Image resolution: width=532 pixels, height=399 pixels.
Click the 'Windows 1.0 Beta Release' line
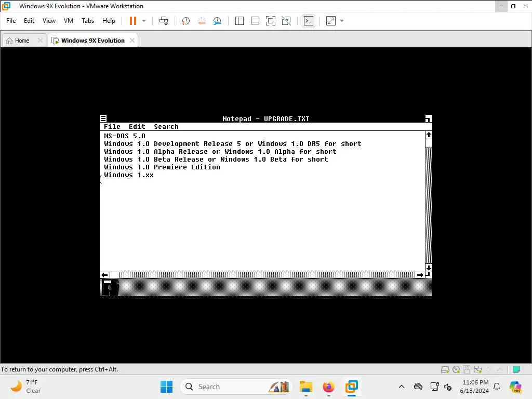[x=216, y=159]
